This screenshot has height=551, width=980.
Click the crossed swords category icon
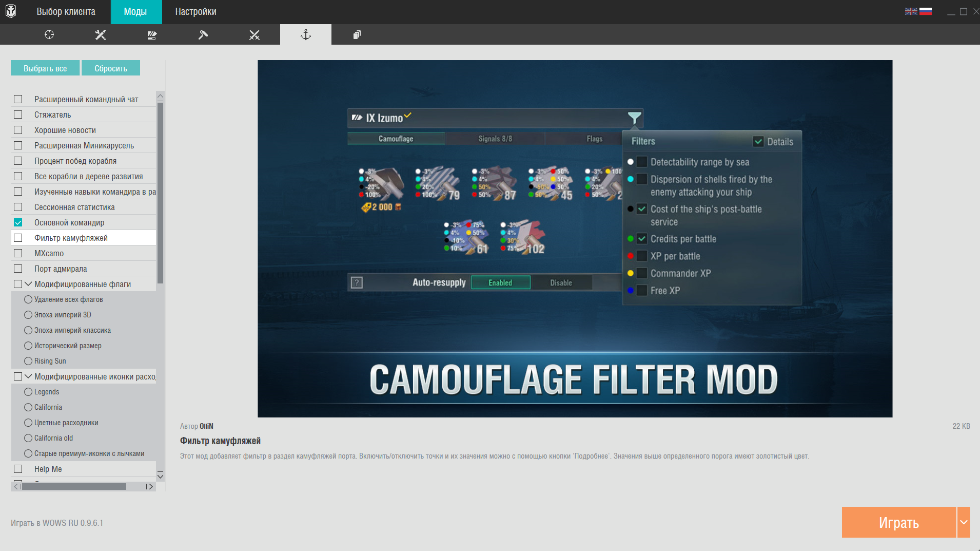click(x=254, y=34)
